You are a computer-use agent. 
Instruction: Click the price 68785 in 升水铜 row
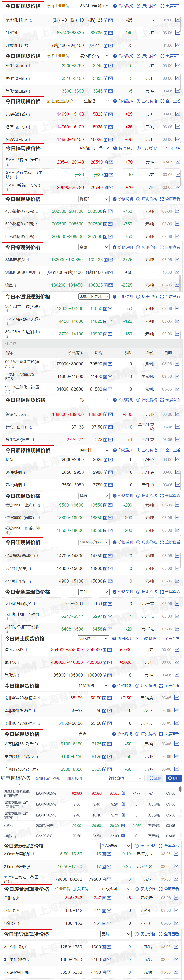(97, 33)
